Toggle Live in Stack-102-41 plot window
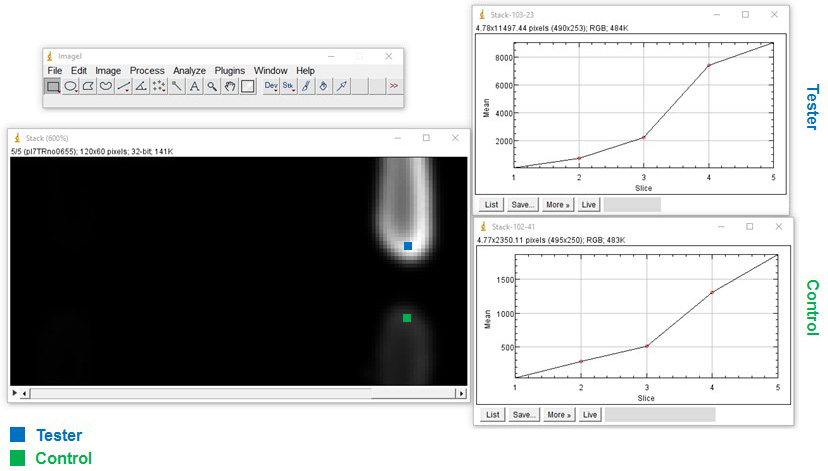This screenshot has height=471, width=828. (x=590, y=415)
